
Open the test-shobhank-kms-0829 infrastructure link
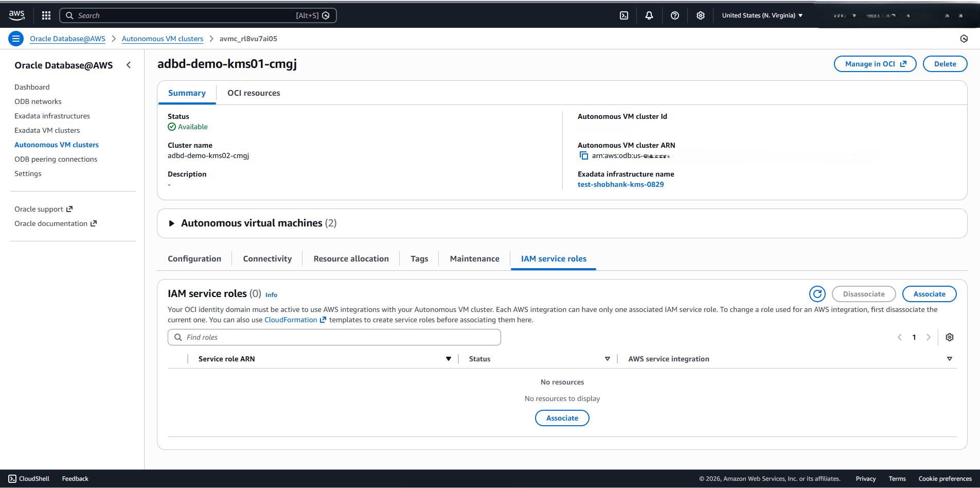(x=620, y=184)
